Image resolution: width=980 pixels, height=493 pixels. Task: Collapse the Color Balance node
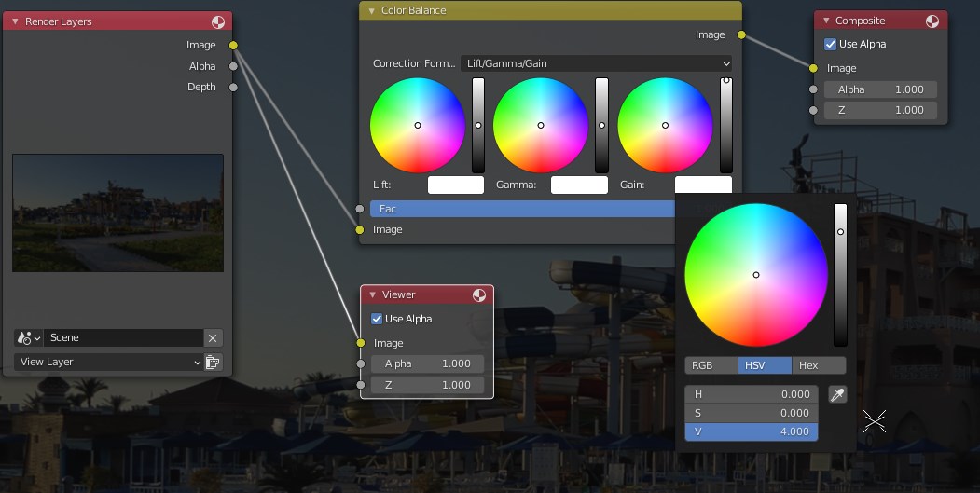(370, 11)
